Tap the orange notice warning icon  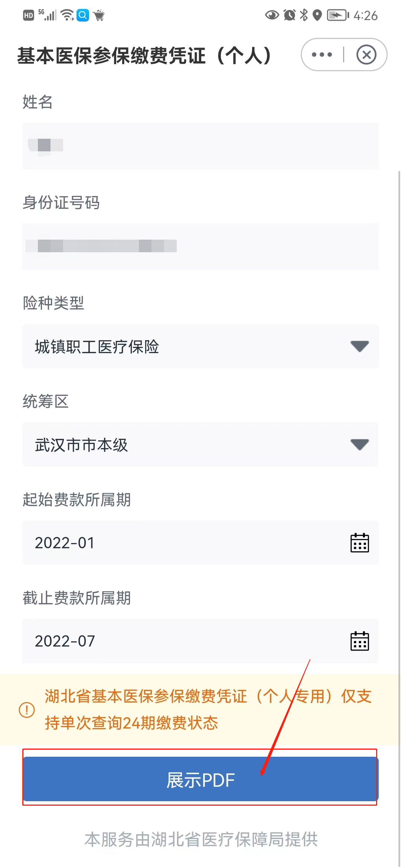[27, 710]
